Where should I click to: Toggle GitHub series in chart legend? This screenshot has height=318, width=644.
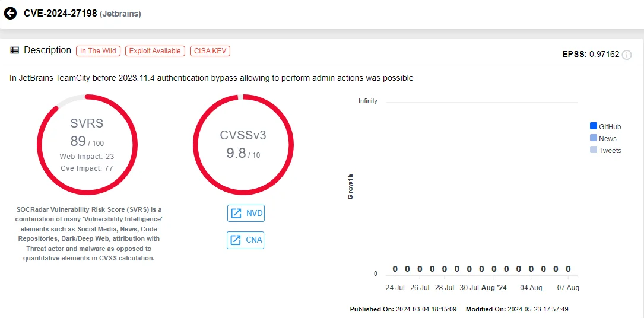click(605, 127)
